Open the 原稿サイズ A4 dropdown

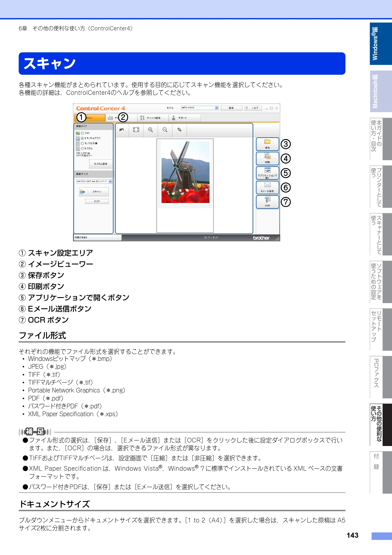94,182
